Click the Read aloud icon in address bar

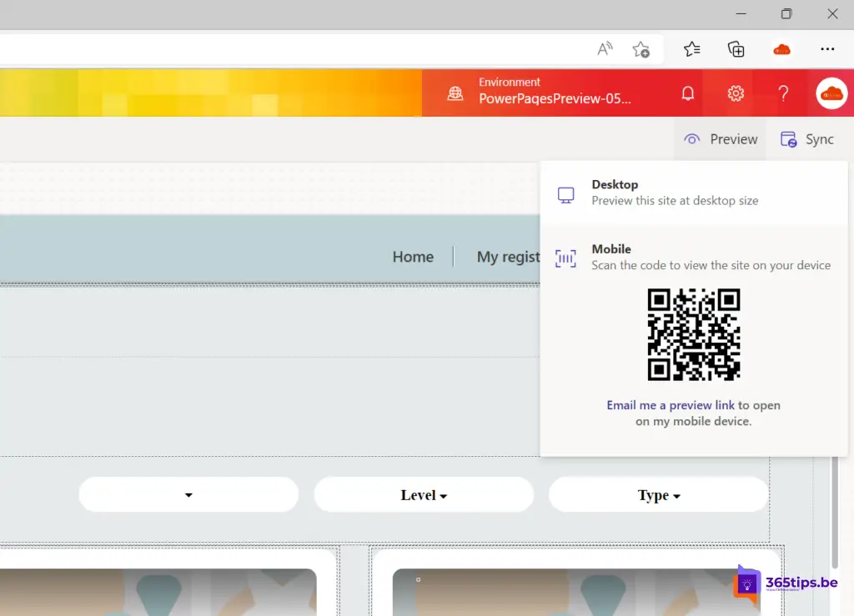tap(605, 49)
